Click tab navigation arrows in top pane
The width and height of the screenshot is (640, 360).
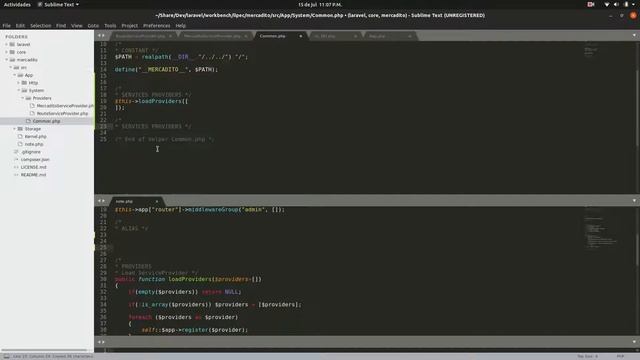click(100, 36)
